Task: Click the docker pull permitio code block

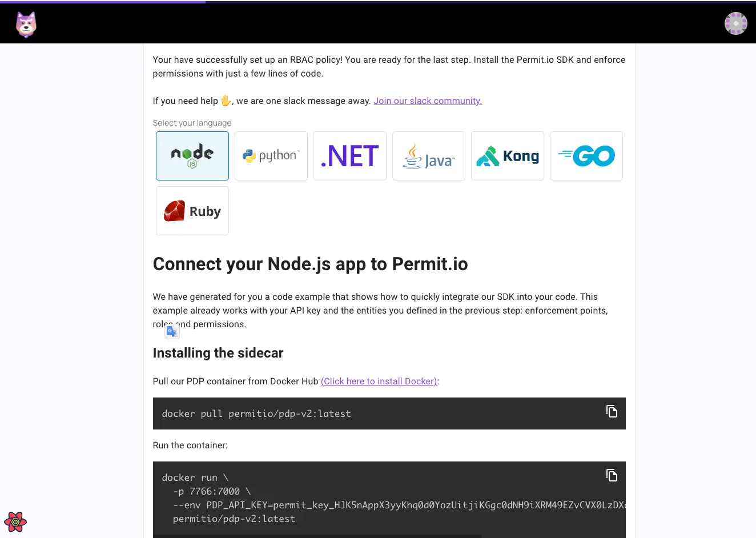Action: (x=256, y=414)
